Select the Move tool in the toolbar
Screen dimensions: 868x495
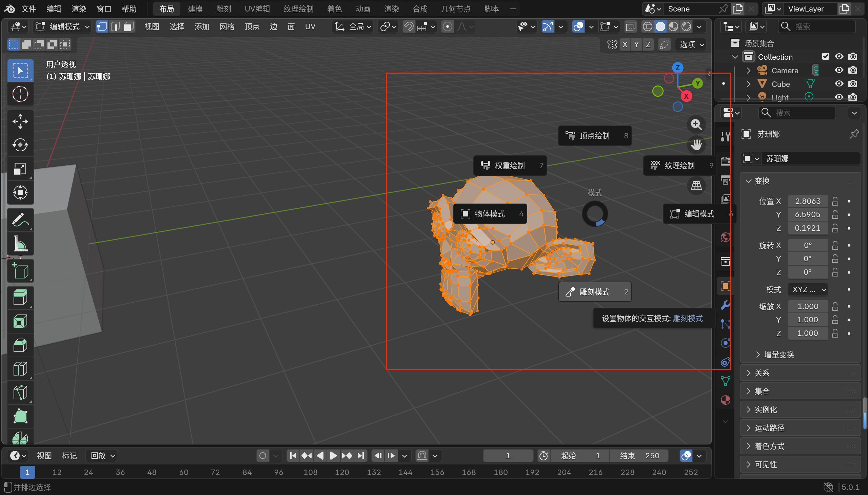click(20, 121)
